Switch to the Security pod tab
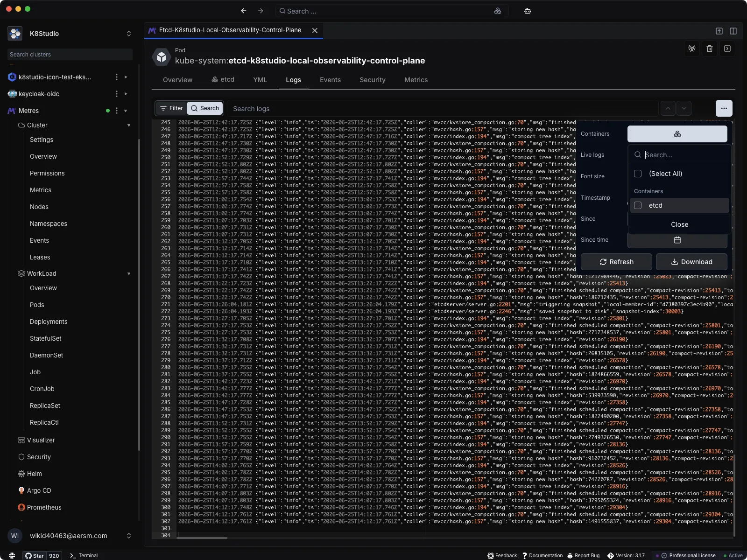747x560 pixels. (x=373, y=80)
